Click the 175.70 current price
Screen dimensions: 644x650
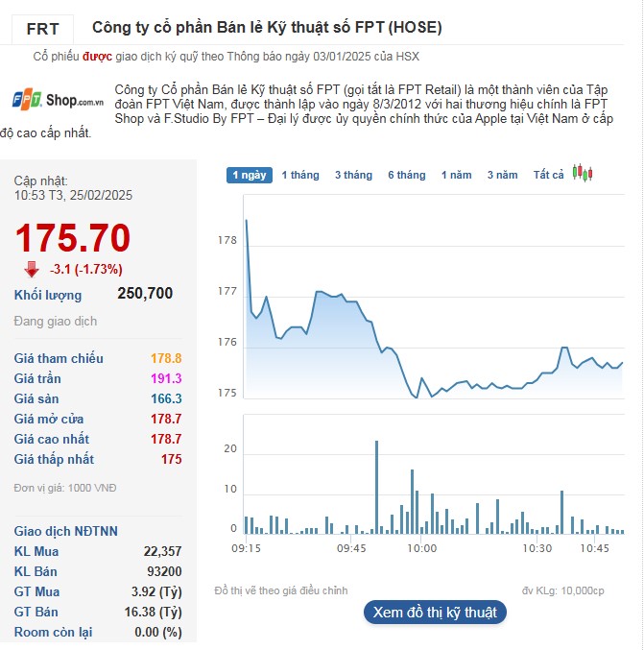tap(72, 238)
